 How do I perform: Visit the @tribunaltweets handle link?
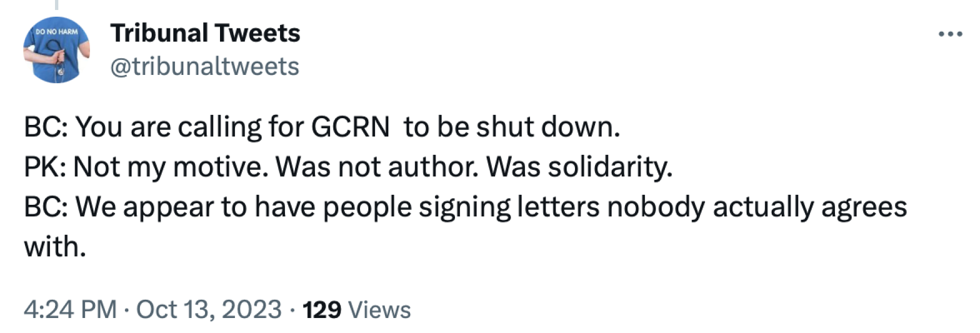point(204,67)
